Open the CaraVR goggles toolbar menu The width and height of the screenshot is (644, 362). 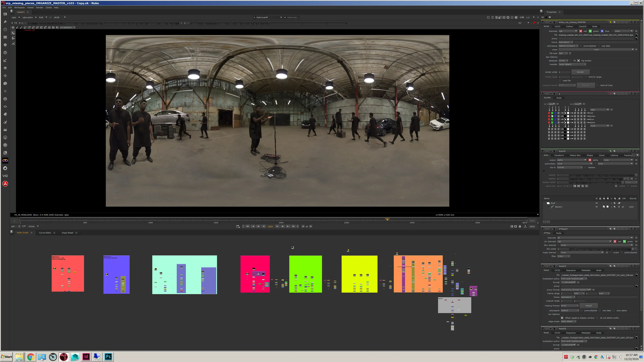(5, 161)
